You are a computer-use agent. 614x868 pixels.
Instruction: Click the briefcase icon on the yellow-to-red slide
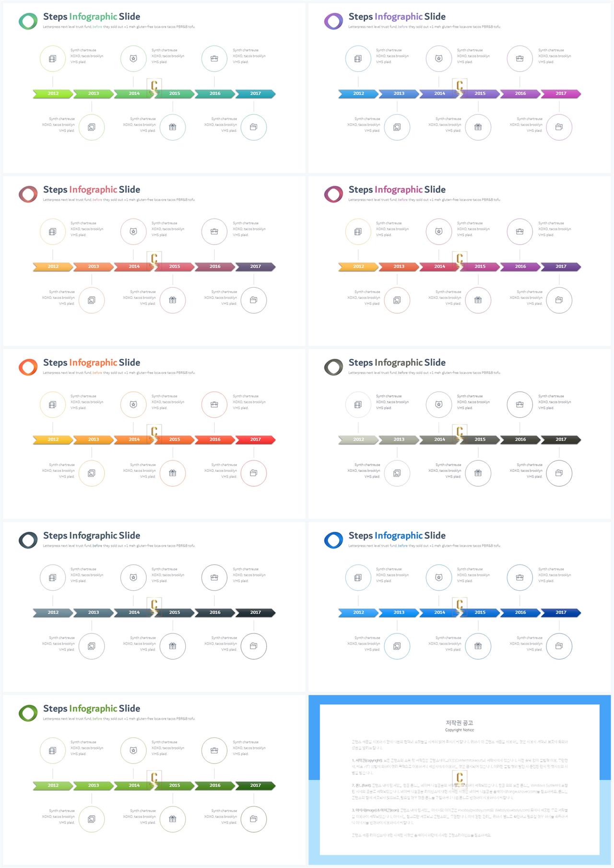point(214,405)
